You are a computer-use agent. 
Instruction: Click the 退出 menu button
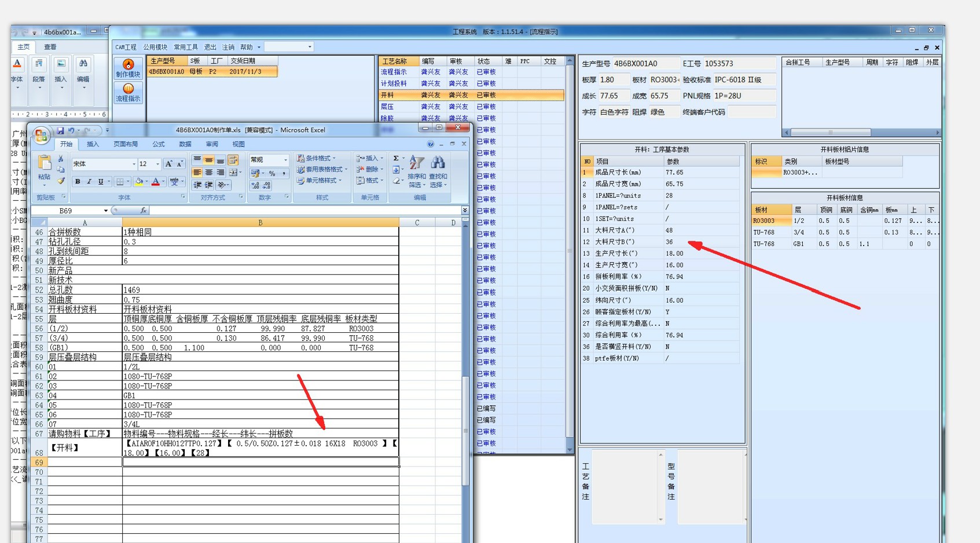click(210, 47)
